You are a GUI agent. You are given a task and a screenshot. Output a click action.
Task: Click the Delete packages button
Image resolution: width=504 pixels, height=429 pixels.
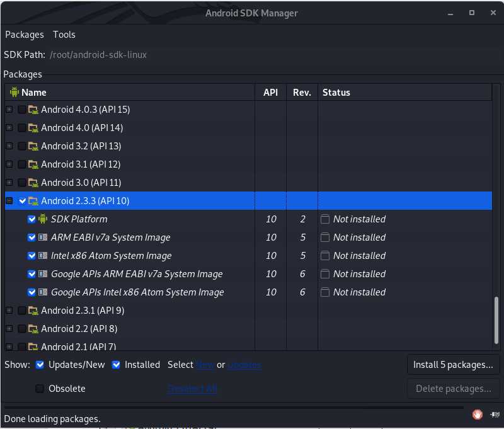click(x=453, y=389)
